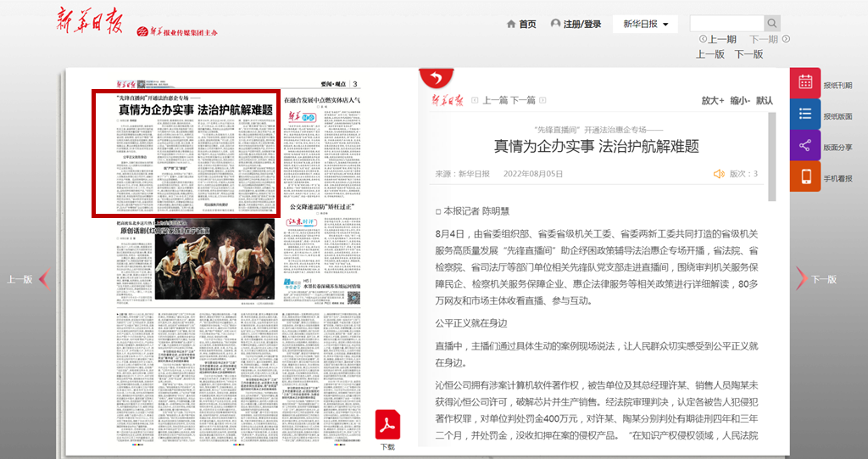Click the highlighted article on the page thumbnail
Screen dimensions: 868x459
click(186, 153)
